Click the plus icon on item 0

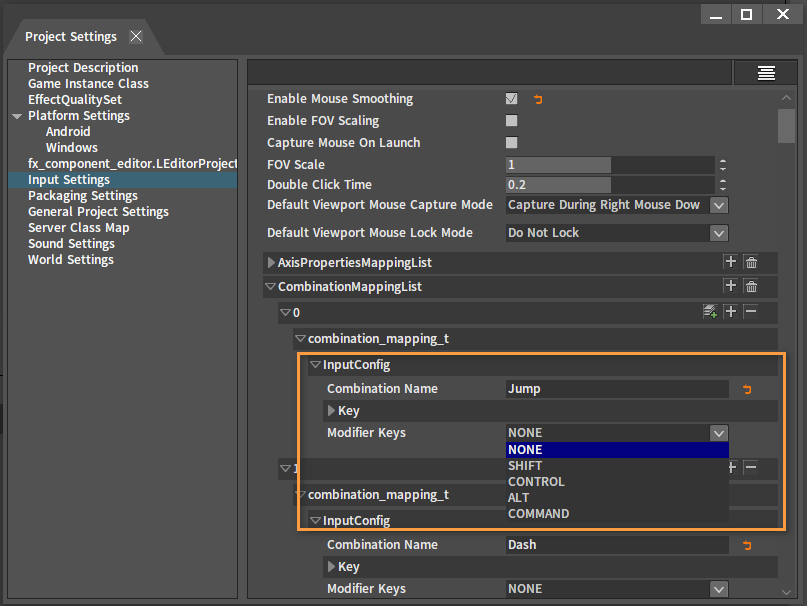coord(730,311)
